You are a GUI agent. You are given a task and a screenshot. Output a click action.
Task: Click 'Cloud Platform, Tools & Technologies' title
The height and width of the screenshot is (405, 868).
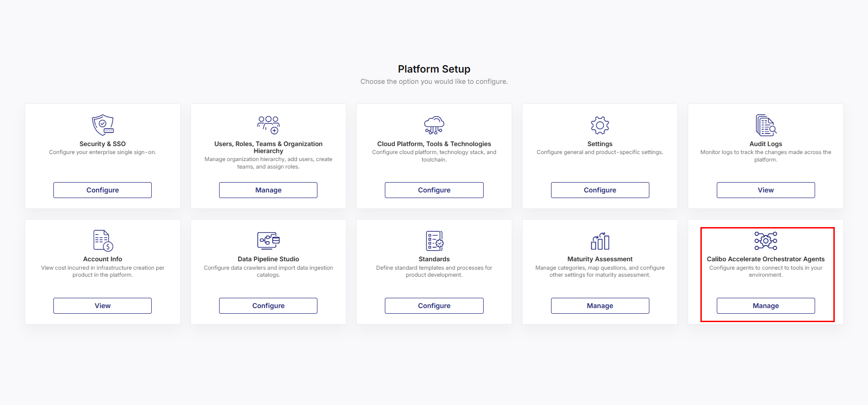[x=434, y=144]
